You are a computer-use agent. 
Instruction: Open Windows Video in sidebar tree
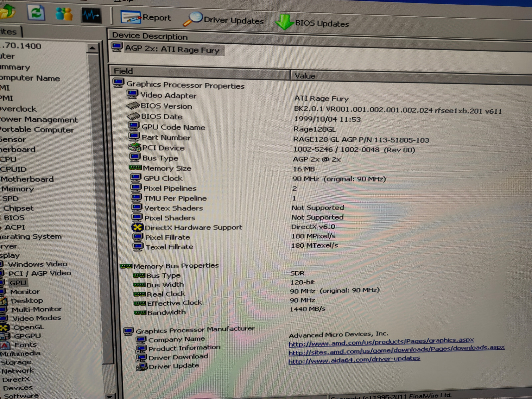coord(38,264)
